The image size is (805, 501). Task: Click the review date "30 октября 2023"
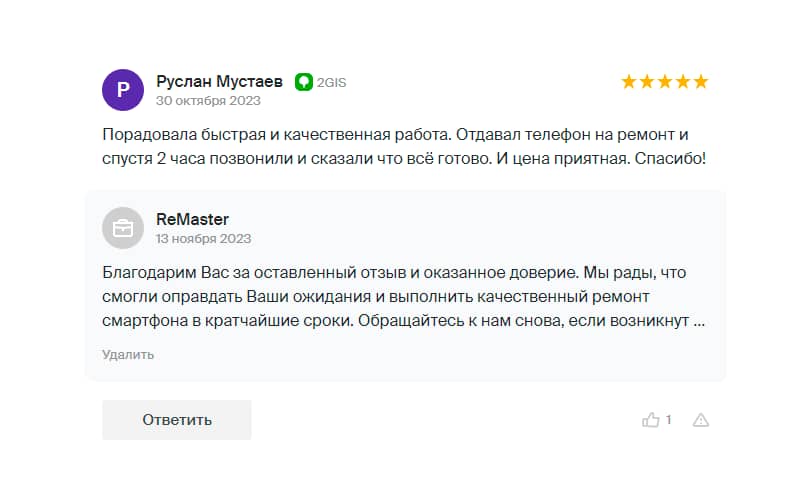pos(208,101)
